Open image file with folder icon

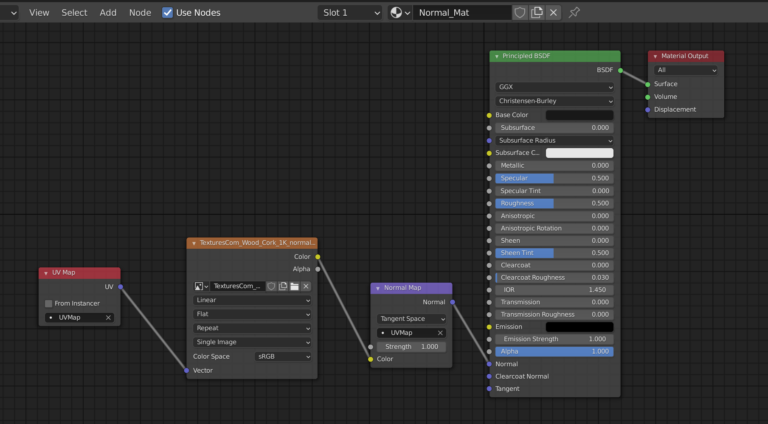(294, 286)
